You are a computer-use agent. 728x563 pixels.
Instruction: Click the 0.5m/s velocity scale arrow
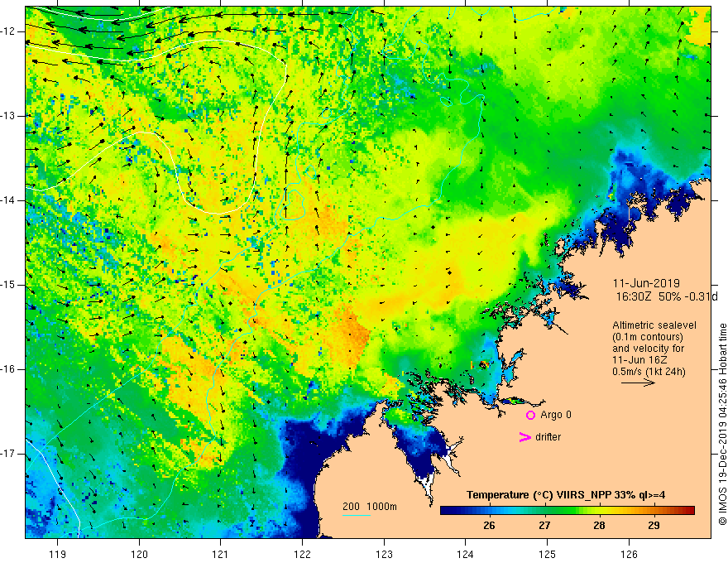pyautogui.click(x=638, y=383)
